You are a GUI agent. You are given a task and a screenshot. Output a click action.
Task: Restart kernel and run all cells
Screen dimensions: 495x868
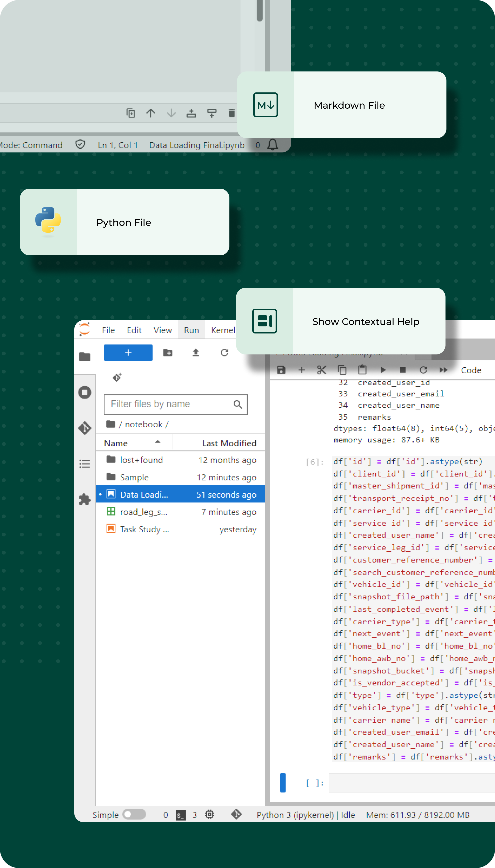click(444, 370)
